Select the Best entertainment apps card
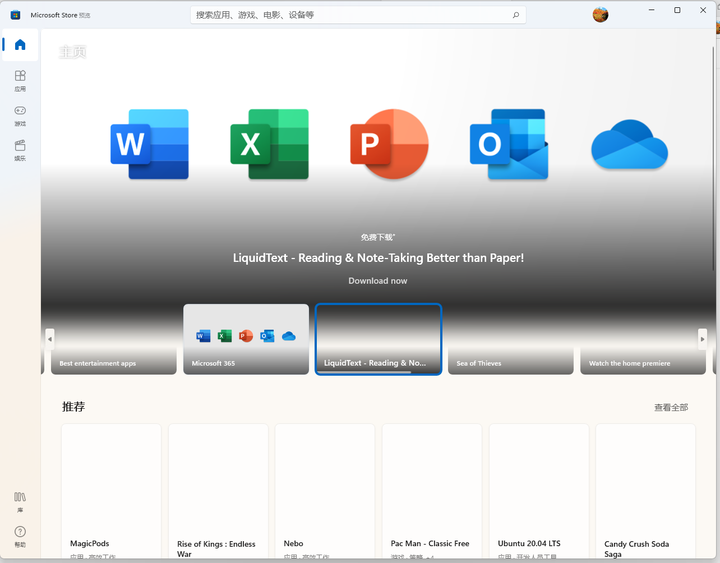 (113, 339)
